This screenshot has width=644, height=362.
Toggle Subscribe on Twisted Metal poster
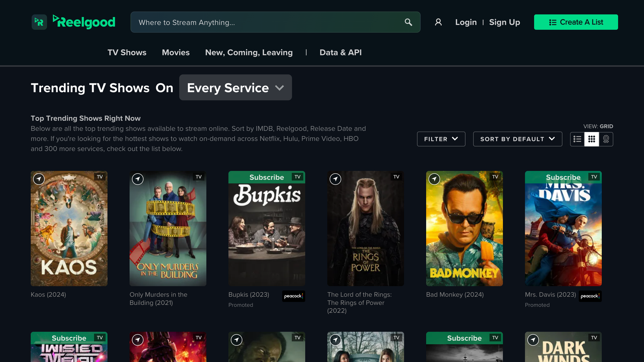pos(69,338)
